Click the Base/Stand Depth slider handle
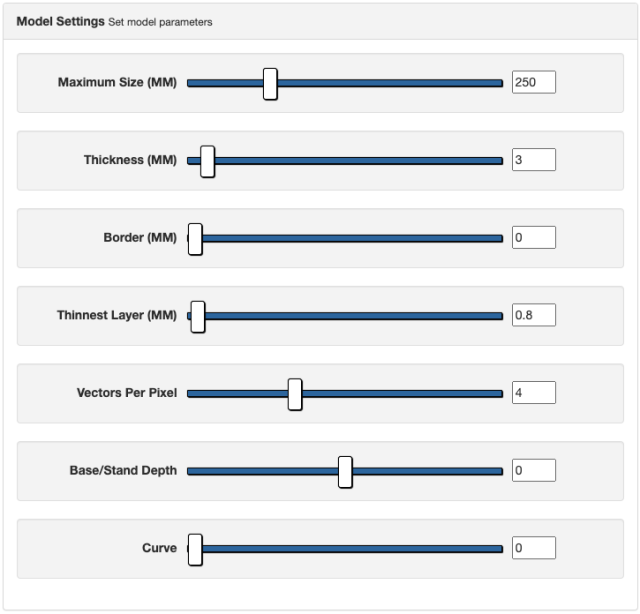640x614 pixels. click(345, 471)
